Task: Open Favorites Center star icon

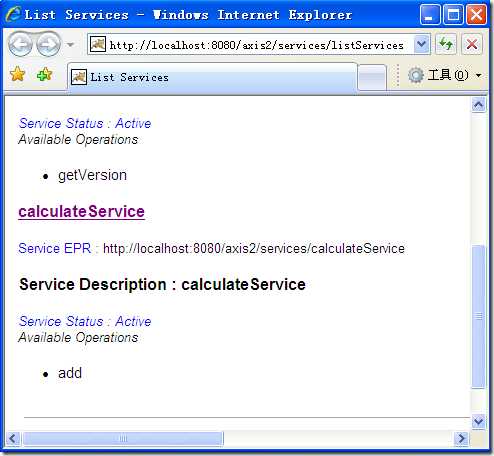Action: pos(17,74)
